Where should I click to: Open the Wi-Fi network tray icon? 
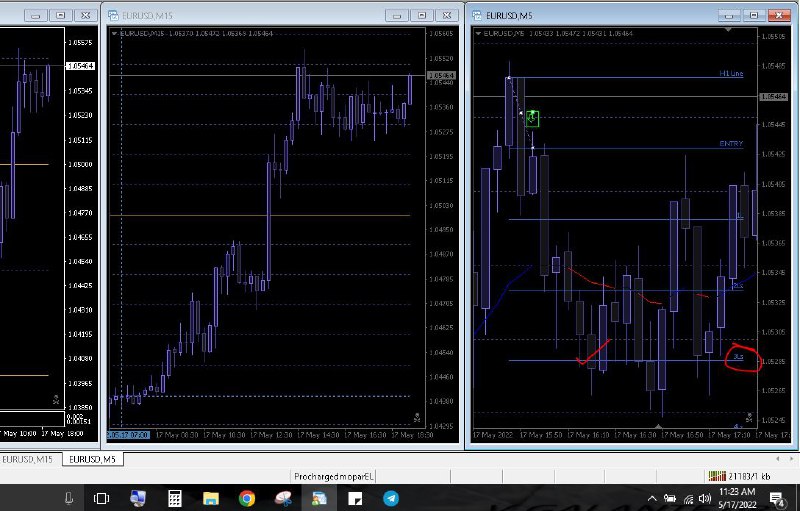tap(688, 499)
